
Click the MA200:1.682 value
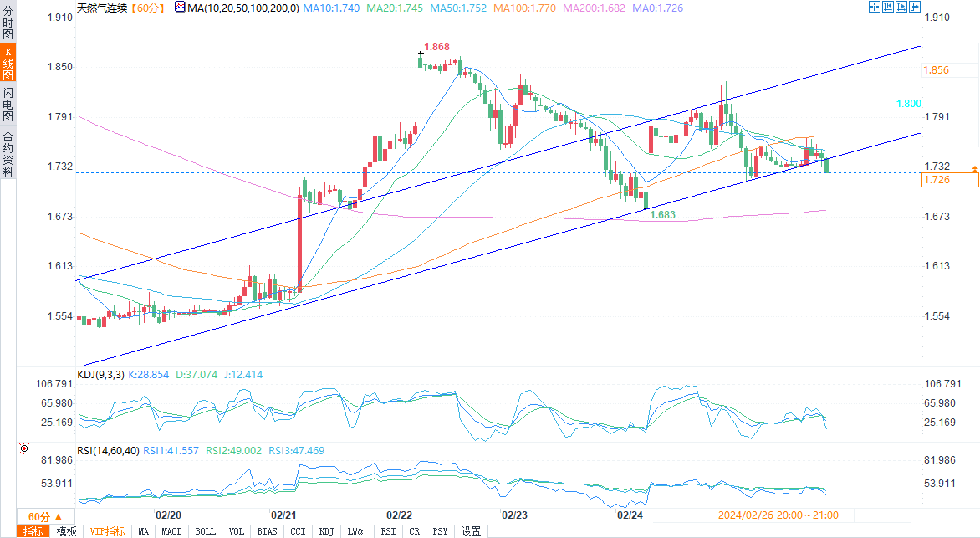pyautogui.click(x=594, y=8)
